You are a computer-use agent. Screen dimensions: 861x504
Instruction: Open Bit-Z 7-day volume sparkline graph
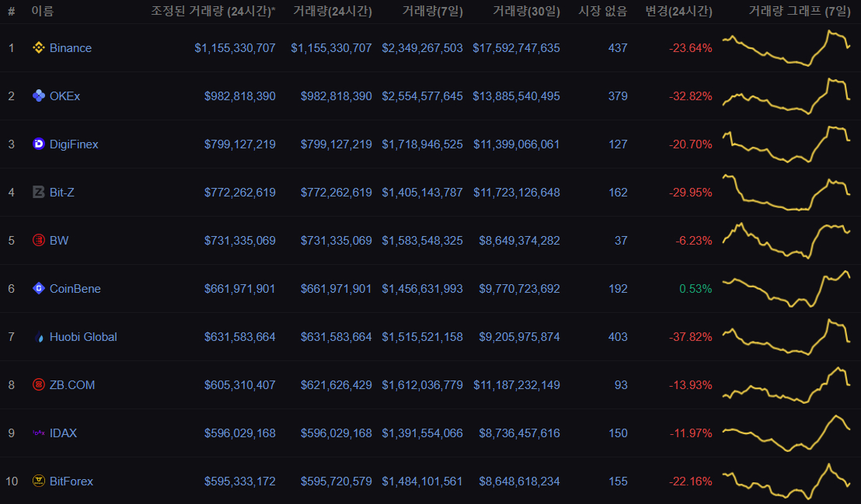(x=786, y=192)
